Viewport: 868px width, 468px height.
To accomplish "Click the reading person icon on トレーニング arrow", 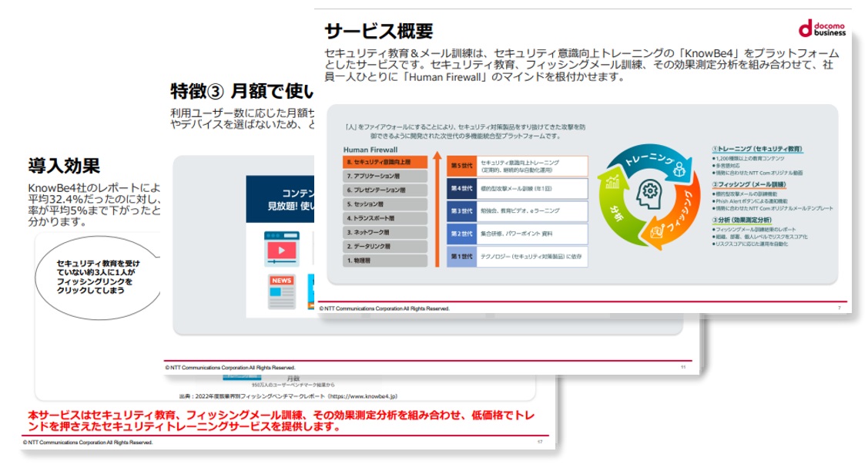I will (679, 170).
